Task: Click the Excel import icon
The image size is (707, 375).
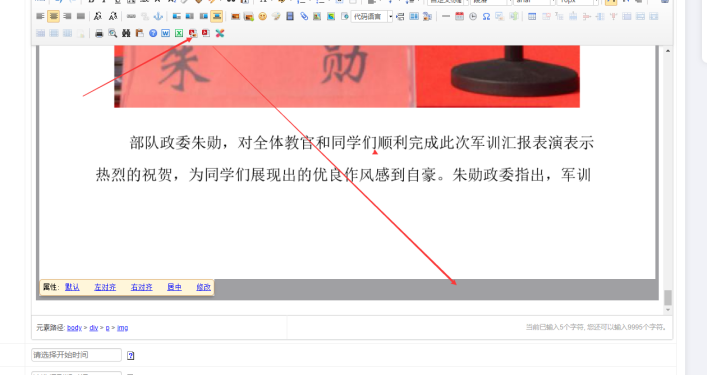Action: [x=179, y=33]
